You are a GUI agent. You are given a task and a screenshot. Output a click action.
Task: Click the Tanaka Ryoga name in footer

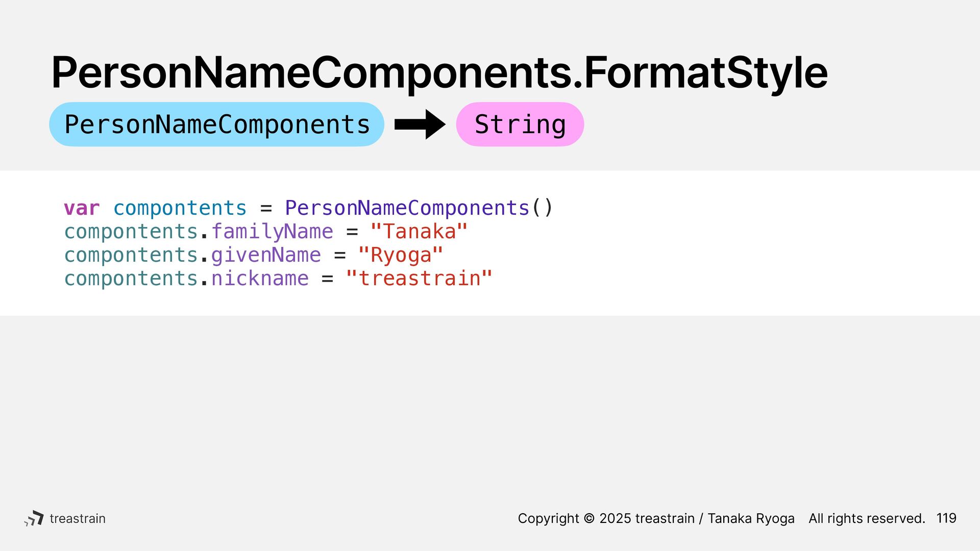point(751,518)
